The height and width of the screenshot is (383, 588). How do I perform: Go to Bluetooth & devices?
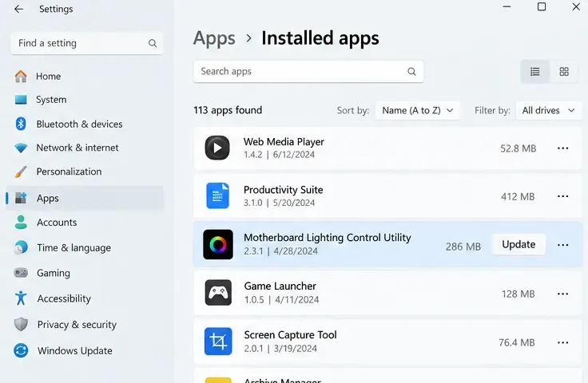pyautogui.click(x=85, y=124)
